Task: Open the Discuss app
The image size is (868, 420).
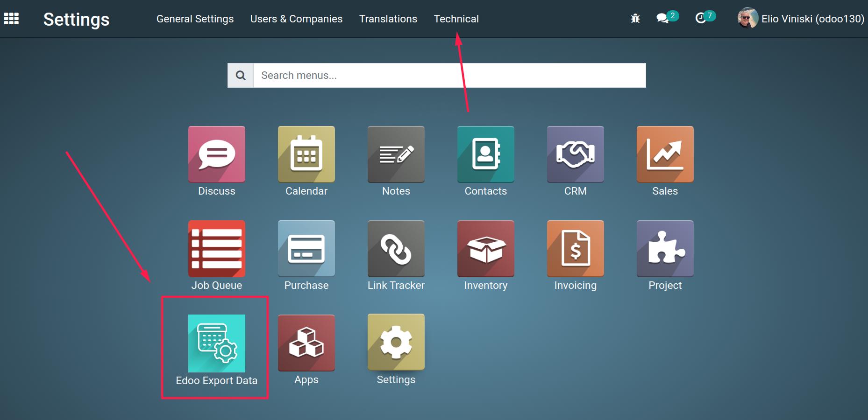Action: pos(217,154)
